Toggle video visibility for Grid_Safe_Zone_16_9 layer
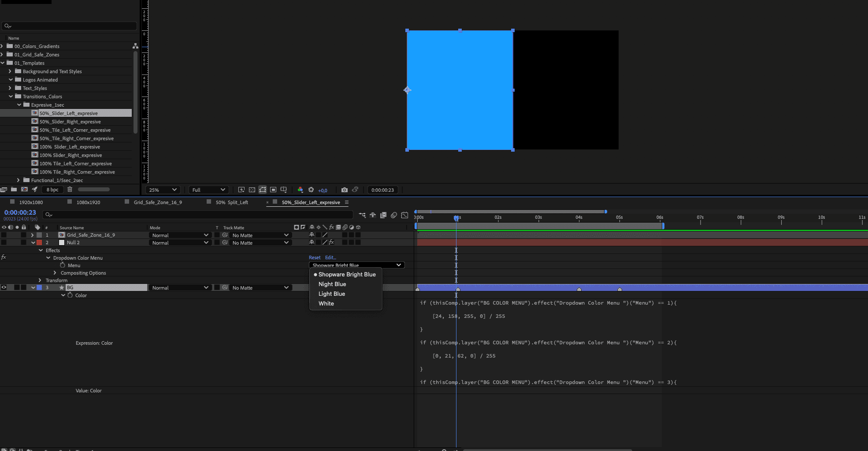The height and width of the screenshot is (451, 868). pyautogui.click(x=4, y=235)
